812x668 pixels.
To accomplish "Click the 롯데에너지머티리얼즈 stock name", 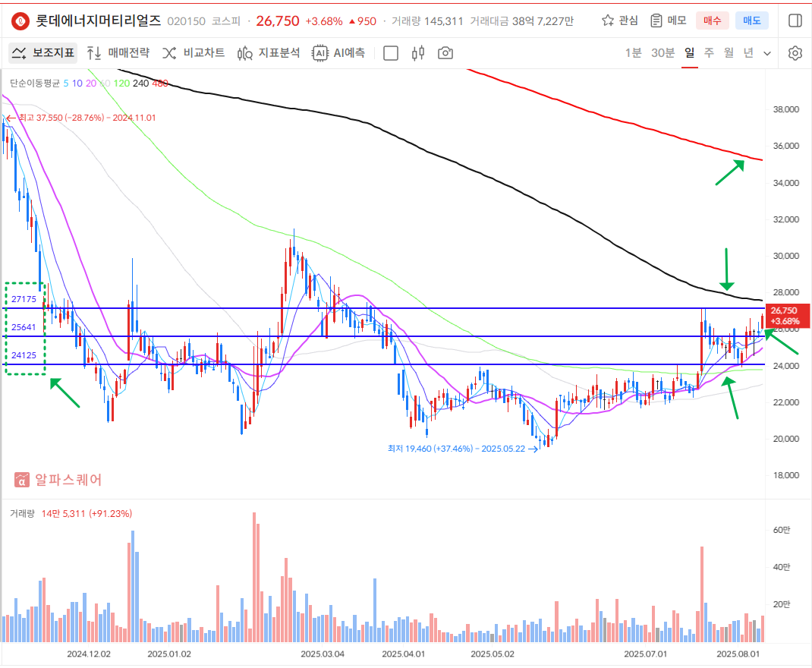I will [x=99, y=20].
